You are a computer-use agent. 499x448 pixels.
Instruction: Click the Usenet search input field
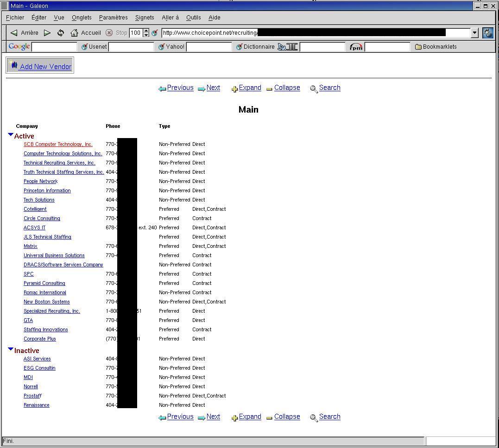pos(131,47)
